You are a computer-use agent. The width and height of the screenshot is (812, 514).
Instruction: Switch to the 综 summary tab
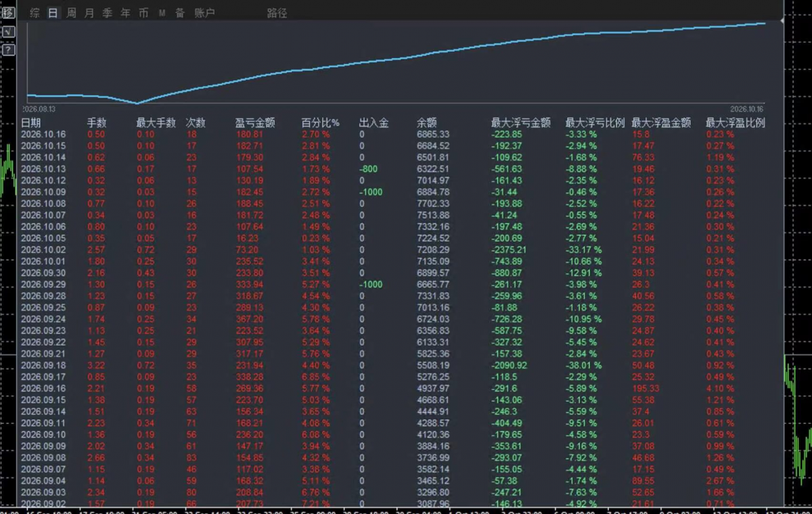coord(35,13)
